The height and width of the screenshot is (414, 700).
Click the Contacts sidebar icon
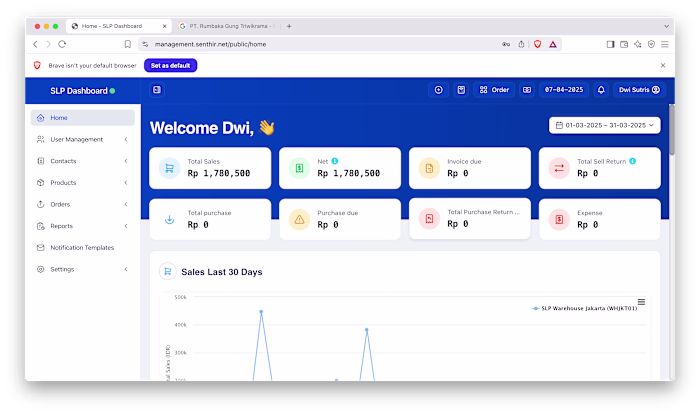point(41,161)
